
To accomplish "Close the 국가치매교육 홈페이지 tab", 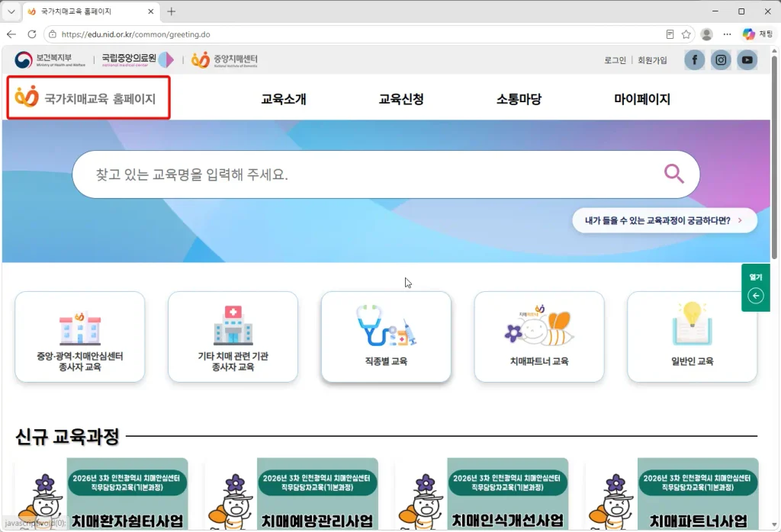I will (151, 11).
